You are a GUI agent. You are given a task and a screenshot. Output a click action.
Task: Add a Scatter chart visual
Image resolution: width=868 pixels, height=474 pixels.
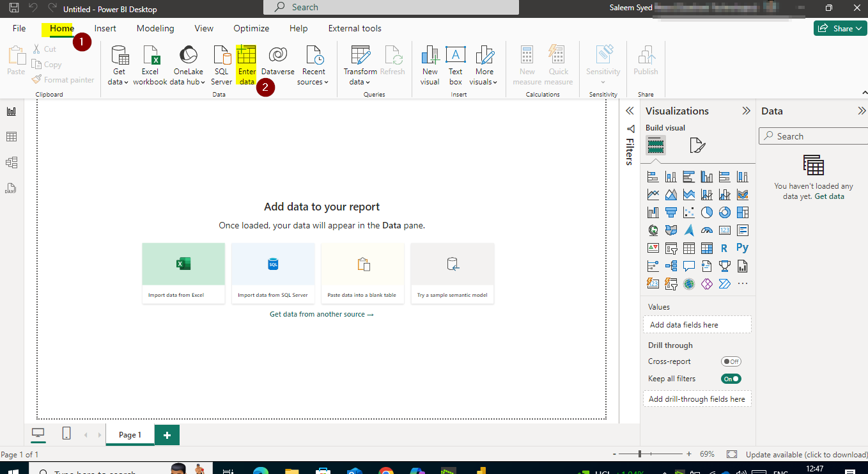click(688, 212)
